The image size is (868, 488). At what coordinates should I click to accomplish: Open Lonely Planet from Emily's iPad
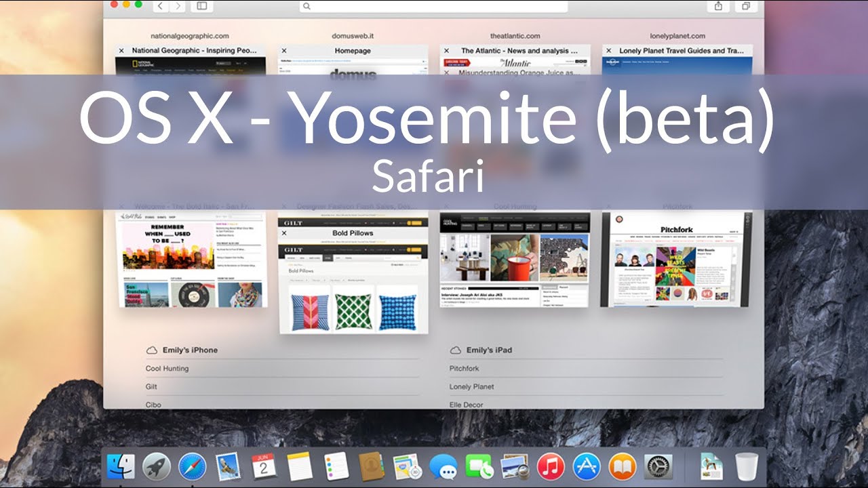(x=471, y=387)
